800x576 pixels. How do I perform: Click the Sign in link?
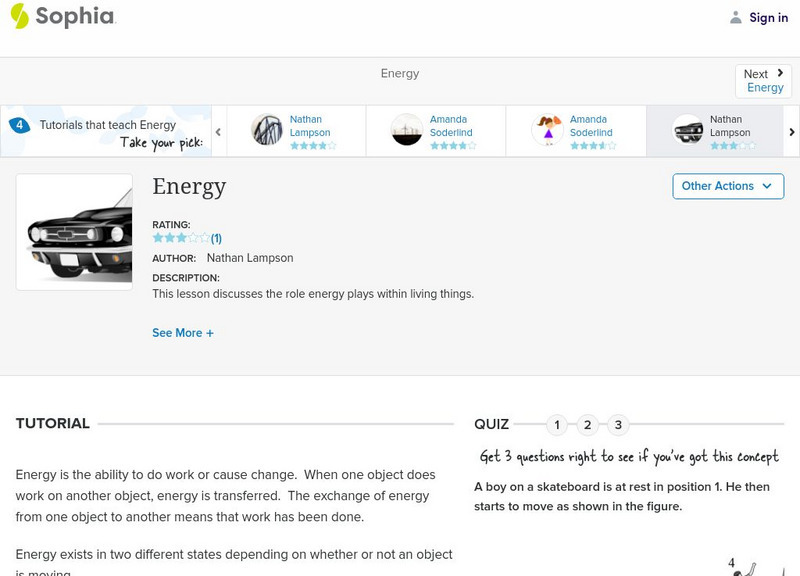pyautogui.click(x=768, y=17)
